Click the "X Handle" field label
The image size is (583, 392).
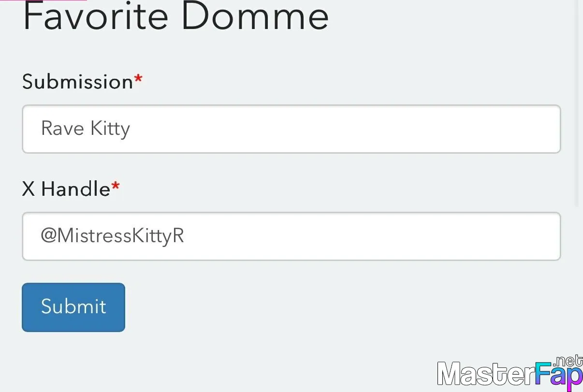66,189
